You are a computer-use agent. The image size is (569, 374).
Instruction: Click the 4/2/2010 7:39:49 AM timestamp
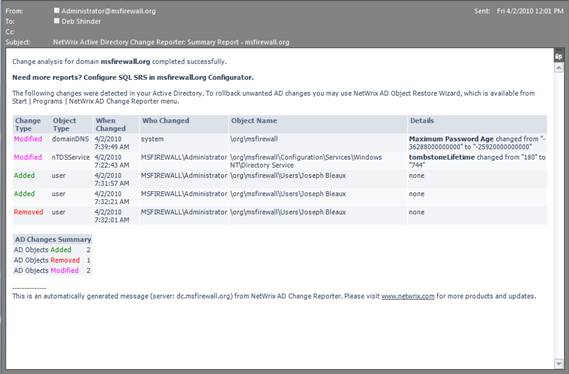(112, 143)
